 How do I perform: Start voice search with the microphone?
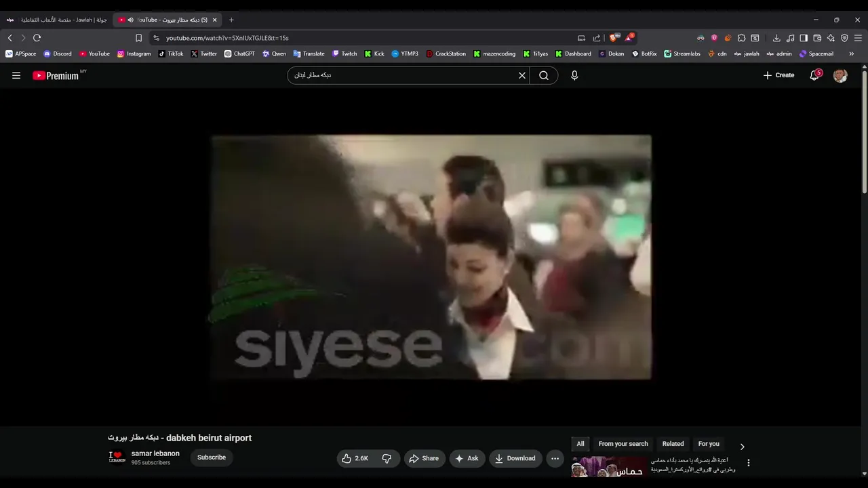click(x=574, y=75)
